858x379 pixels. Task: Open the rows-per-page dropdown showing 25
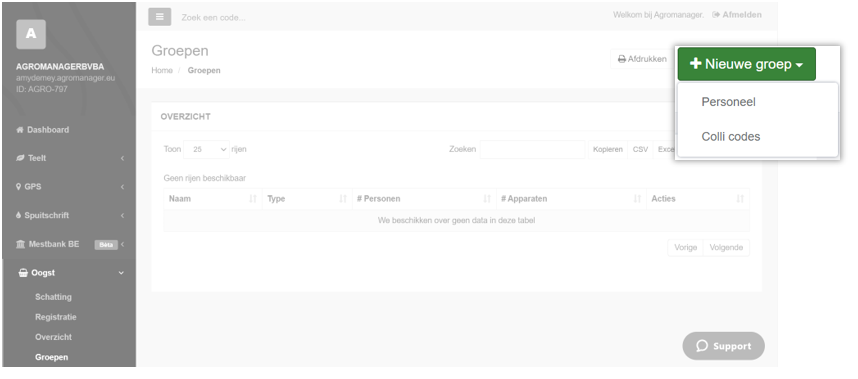pyautogui.click(x=206, y=149)
